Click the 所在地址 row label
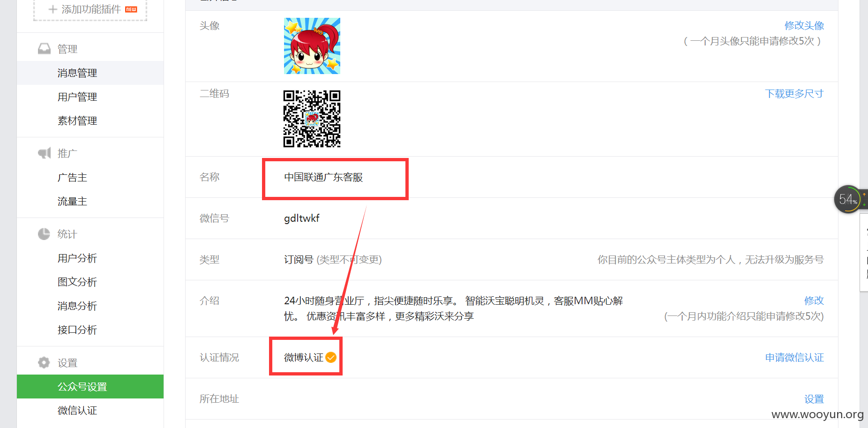The image size is (868, 428). (x=219, y=399)
